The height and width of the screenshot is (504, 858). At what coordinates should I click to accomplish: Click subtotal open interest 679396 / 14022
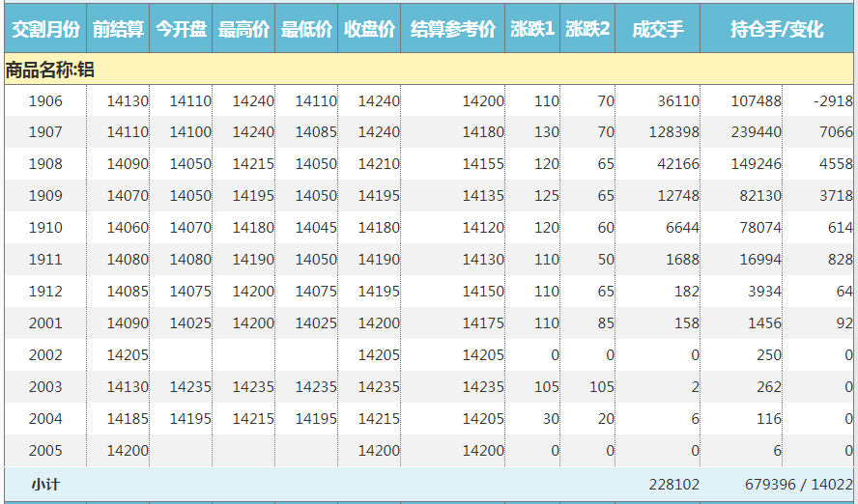(x=798, y=485)
